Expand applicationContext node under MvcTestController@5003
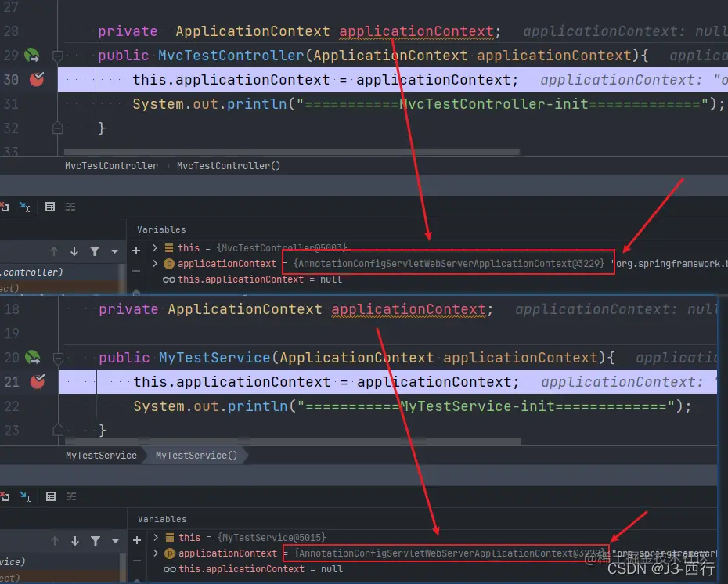 click(x=155, y=263)
